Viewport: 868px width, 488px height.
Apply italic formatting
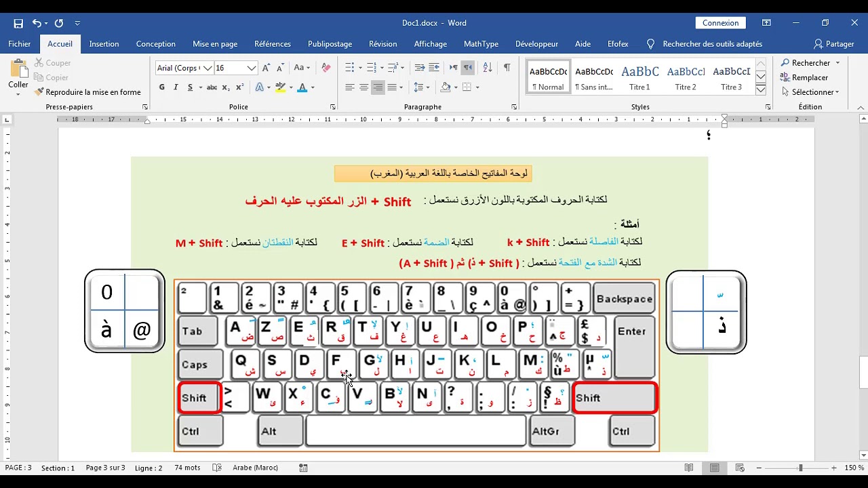[x=176, y=87]
